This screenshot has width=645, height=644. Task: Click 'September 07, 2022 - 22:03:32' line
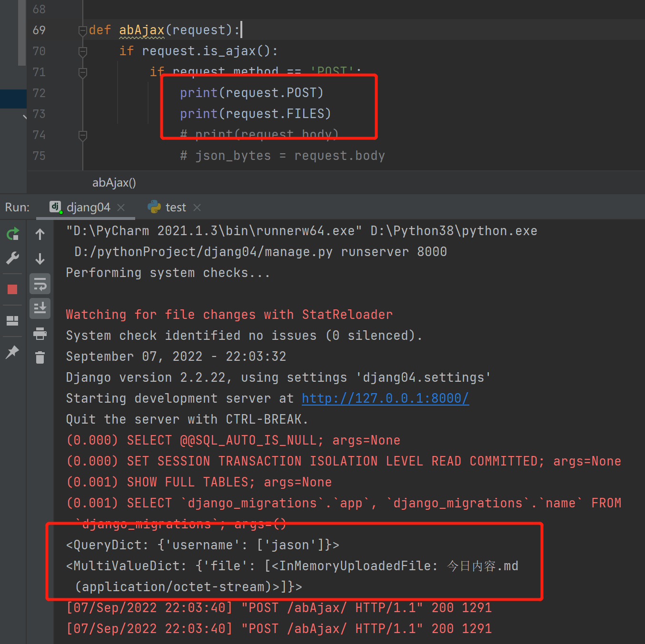pyautogui.click(x=176, y=357)
